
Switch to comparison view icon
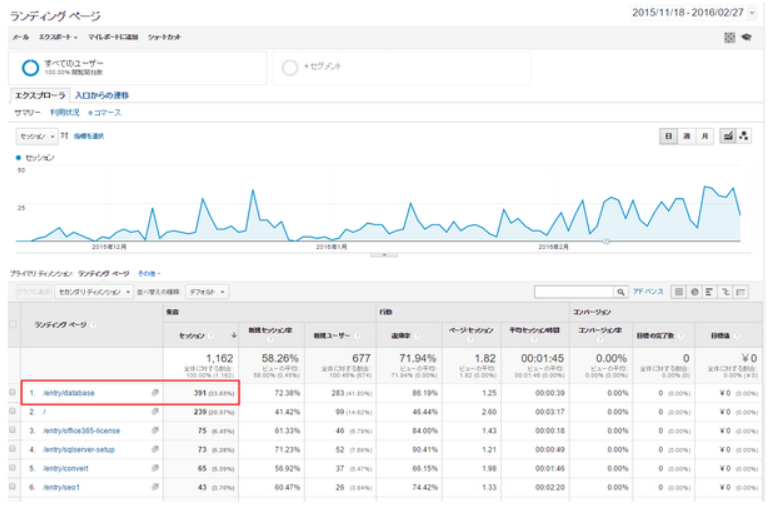point(725,292)
